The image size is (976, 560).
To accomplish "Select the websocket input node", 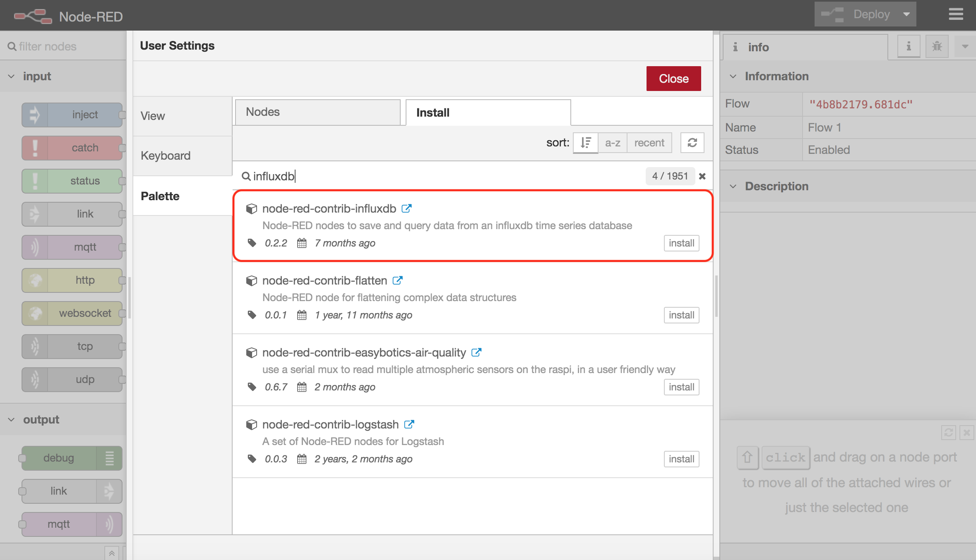I will [72, 314].
